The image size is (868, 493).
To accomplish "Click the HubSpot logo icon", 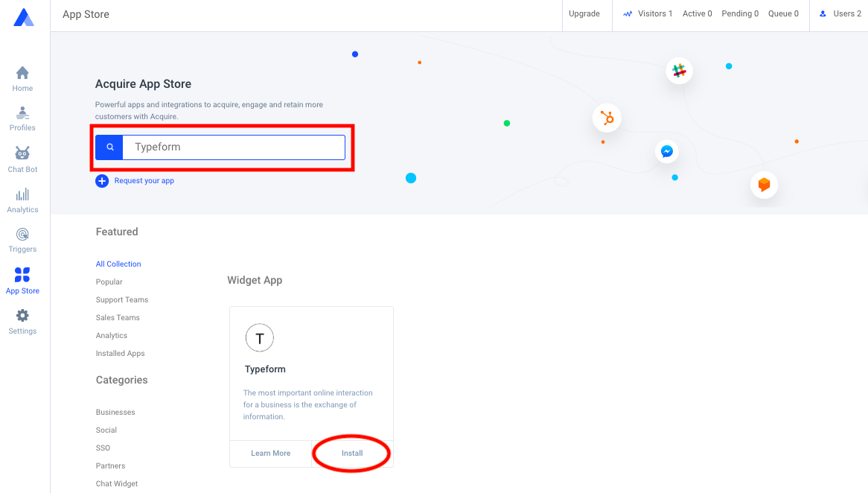I will tap(607, 118).
